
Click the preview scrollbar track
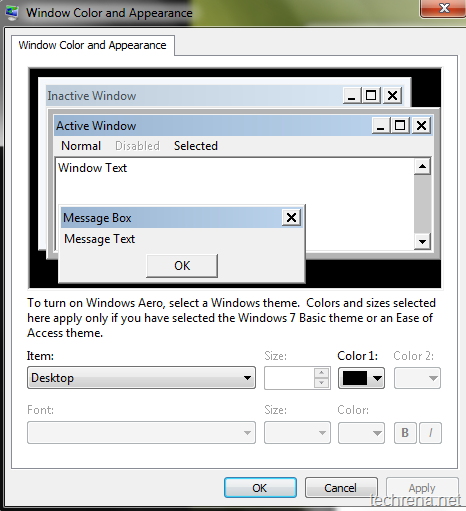422,204
